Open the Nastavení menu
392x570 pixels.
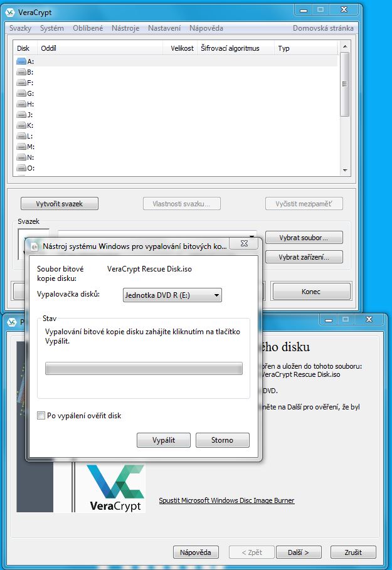click(164, 28)
